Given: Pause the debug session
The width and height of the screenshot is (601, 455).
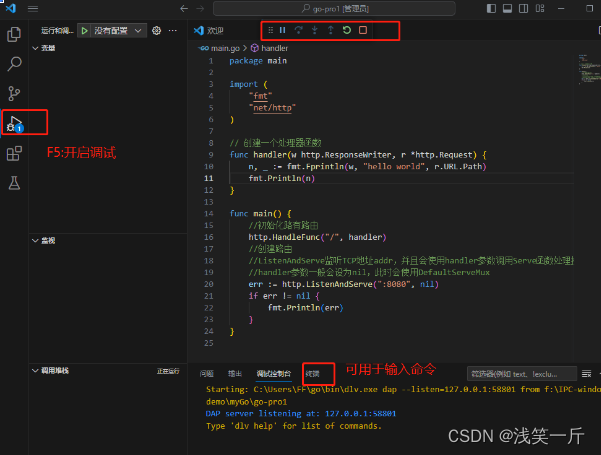Looking at the screenshot, I should tap(282, 30).
